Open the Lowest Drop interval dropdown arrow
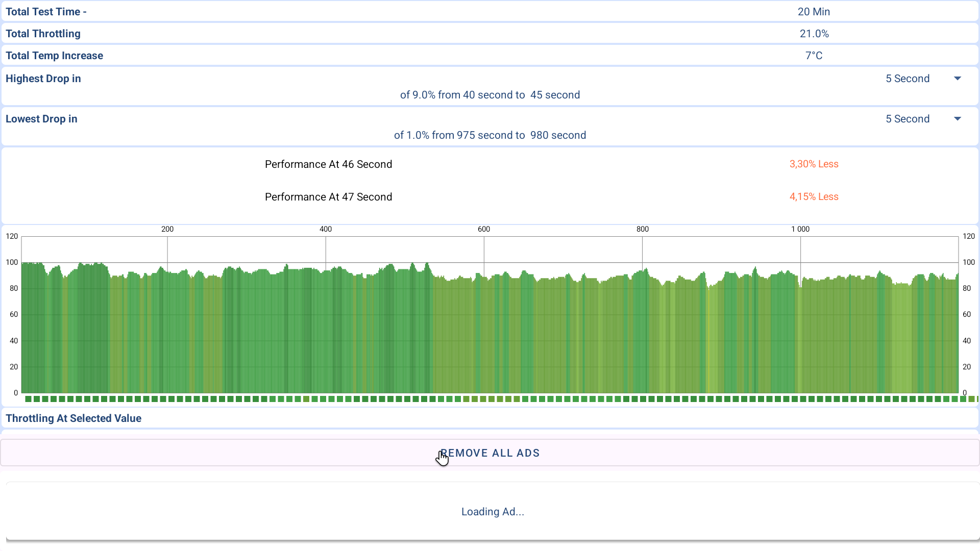 point(958,119)
